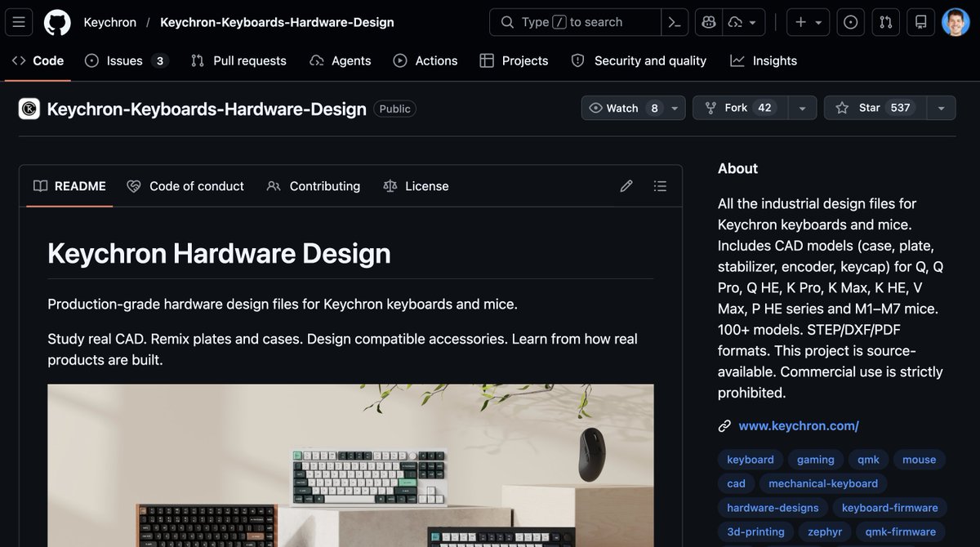Switch to the Contributing tab
This screenshot has width=980, height=547.
click(x=314, y=186)
